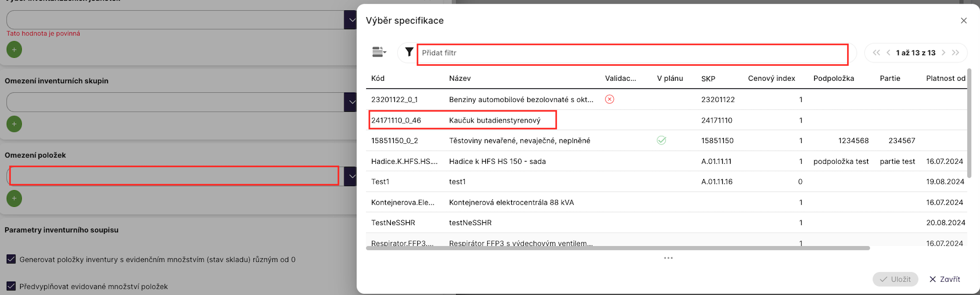Screen dimensions: 980x295
Task: Sort by the Kód column header
Action: pyautogui.click(x=378, y=78)
